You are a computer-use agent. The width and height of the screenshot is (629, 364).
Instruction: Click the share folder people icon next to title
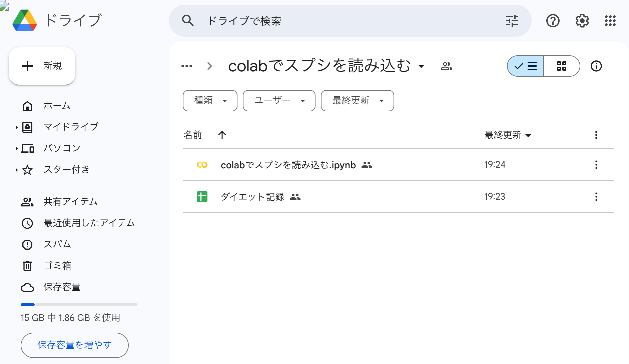click(447, 66)
